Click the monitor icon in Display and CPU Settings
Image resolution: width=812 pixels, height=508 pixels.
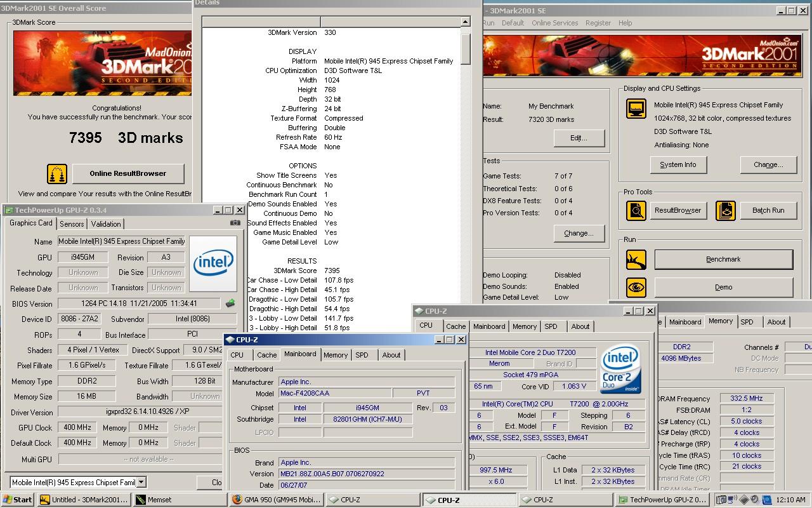click(x=636, y=109)
